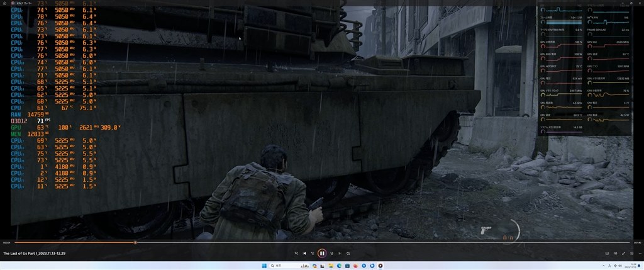Go to the next track

(x=340, y=253)
